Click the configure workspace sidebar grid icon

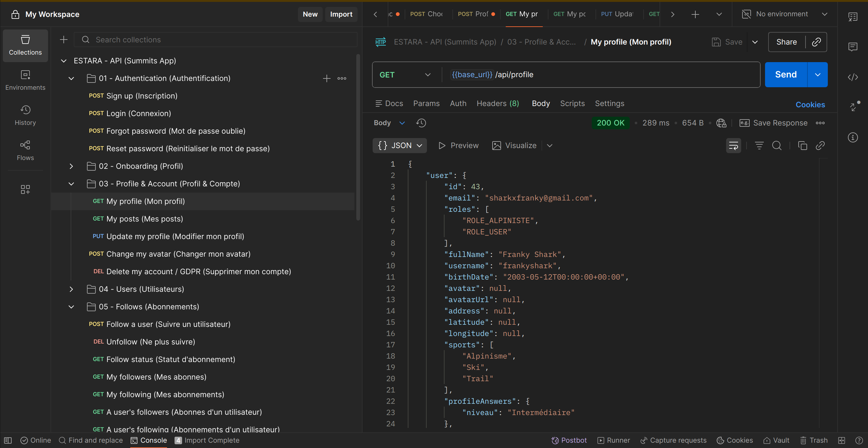tap(25, 189)
